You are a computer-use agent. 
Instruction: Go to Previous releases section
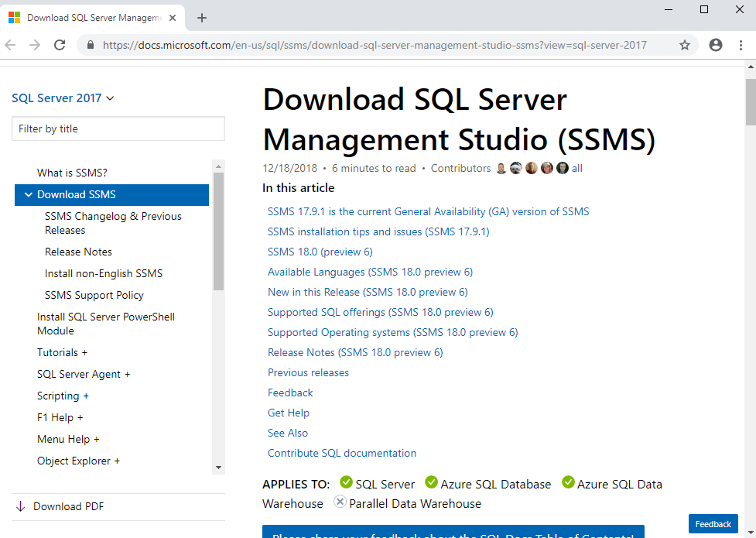[x=308, y=373]
